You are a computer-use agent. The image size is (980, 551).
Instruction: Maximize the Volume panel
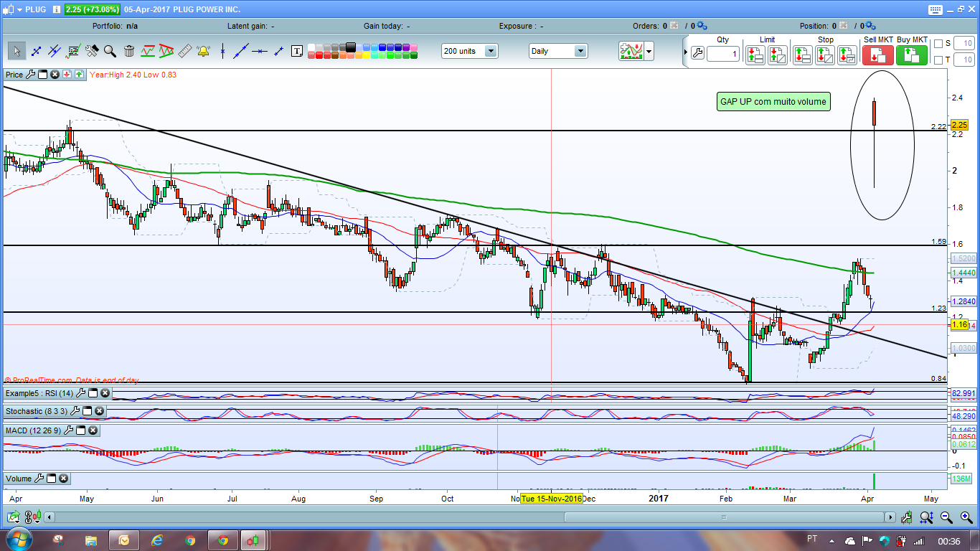[52, 479]
